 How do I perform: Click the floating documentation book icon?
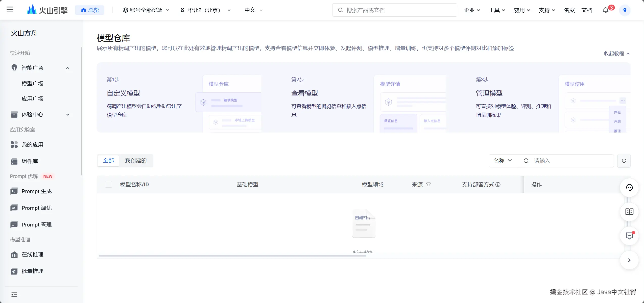[x=629, y=212]
